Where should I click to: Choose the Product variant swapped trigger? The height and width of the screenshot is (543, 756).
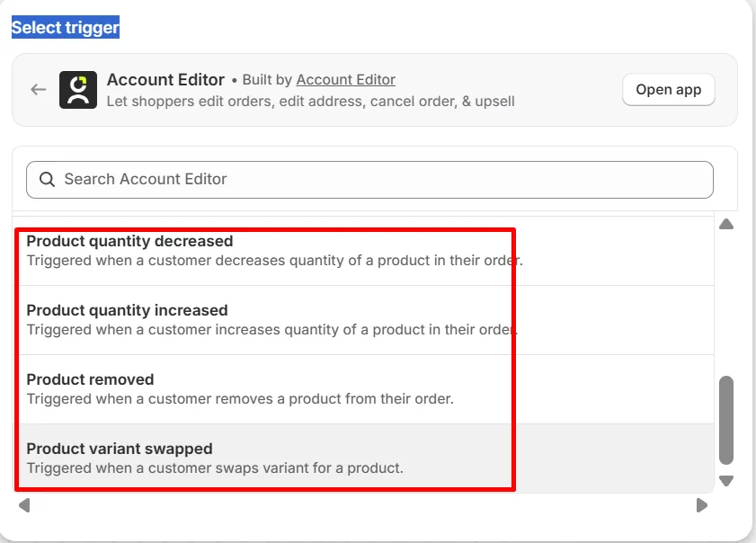[363, 458]
